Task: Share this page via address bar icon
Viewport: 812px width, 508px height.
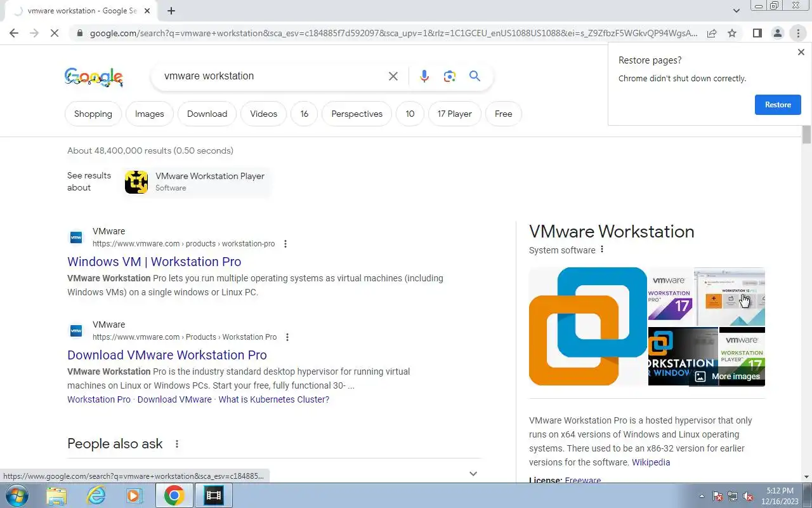Action: 712,33
